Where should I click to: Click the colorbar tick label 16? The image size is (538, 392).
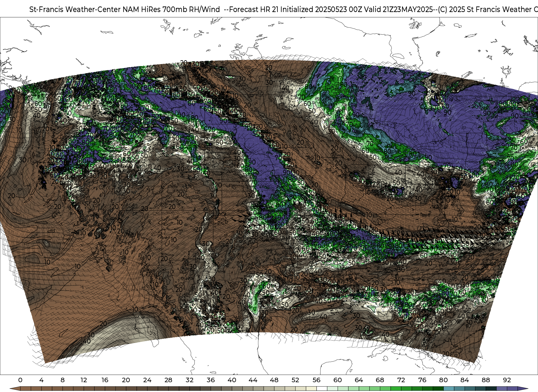(x=105, y=380)
